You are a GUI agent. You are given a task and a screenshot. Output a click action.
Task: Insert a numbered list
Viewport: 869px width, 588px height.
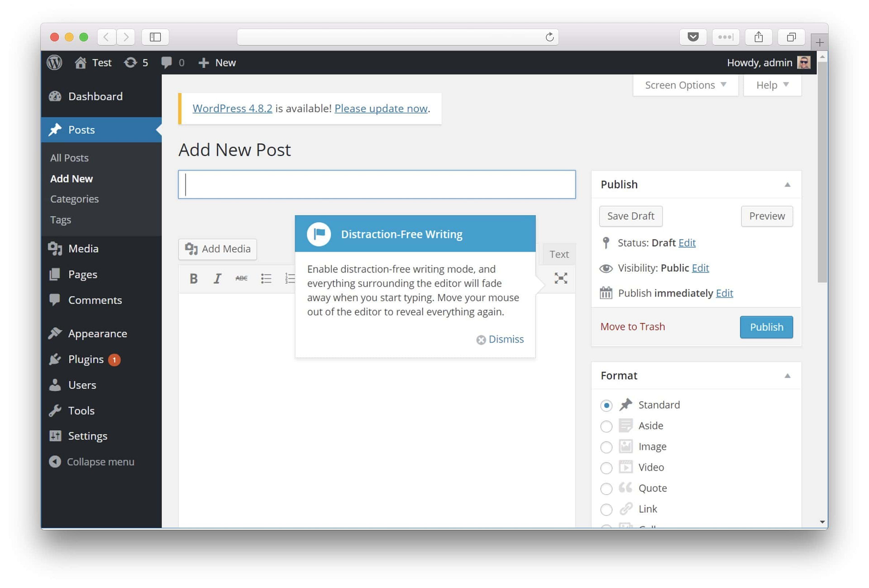[290, 278]
